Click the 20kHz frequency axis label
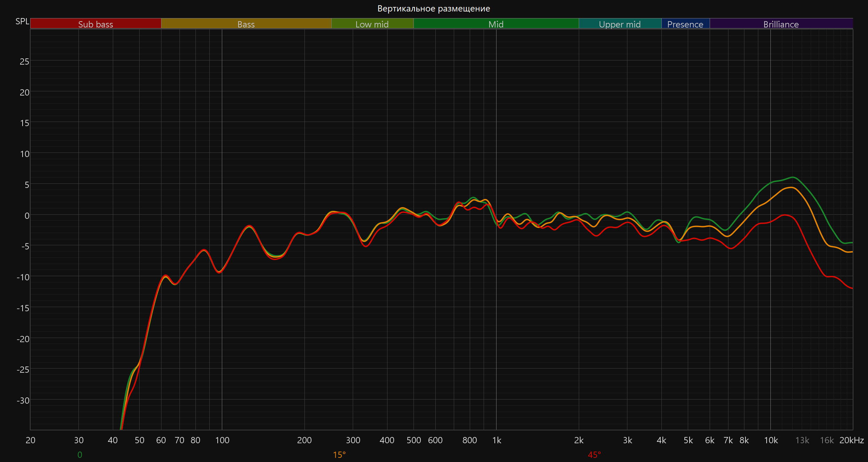Viewport: 868px width, 462px height. pos(851,440)
